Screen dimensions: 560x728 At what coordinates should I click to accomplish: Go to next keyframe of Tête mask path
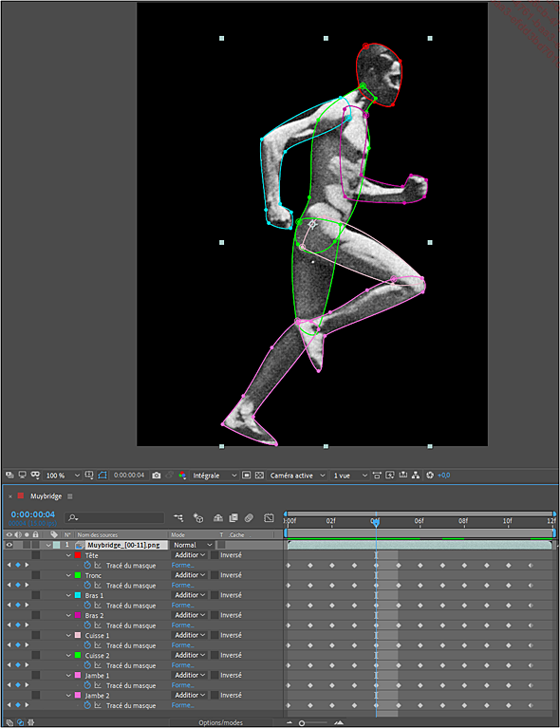coord(27,565)
